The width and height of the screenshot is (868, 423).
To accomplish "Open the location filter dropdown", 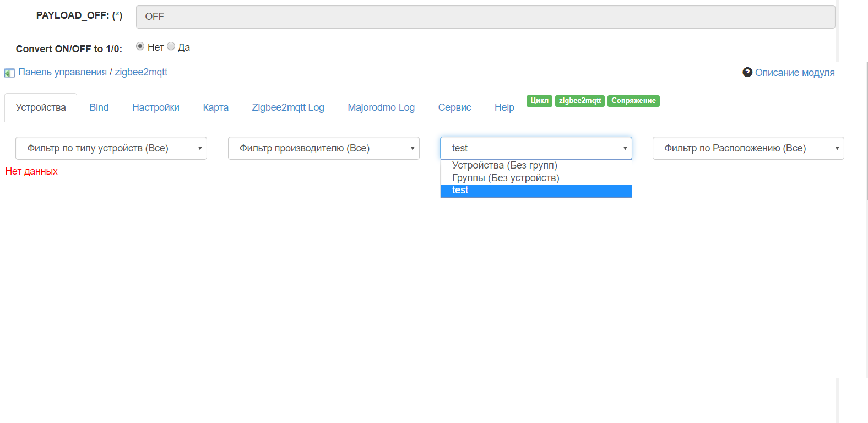I will point(748,148).
